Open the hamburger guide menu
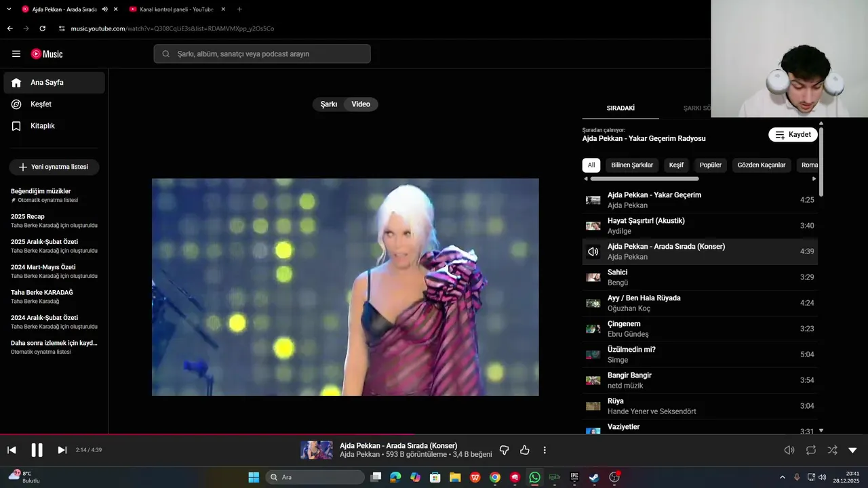868x488 pixels. [16, 54]
